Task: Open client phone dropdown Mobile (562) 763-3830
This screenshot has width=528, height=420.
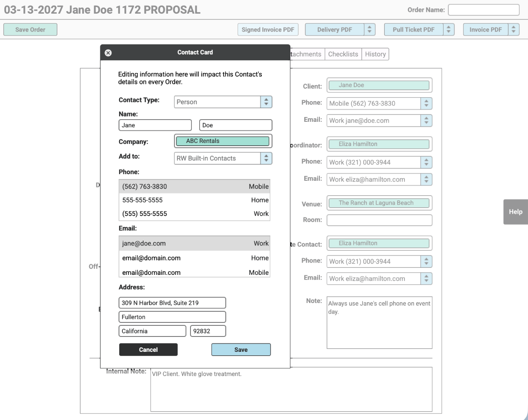Action: 379,103
